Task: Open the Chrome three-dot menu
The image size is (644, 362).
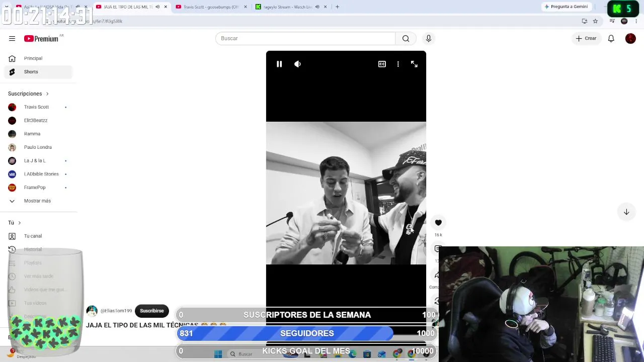Action: click(636, 21)
